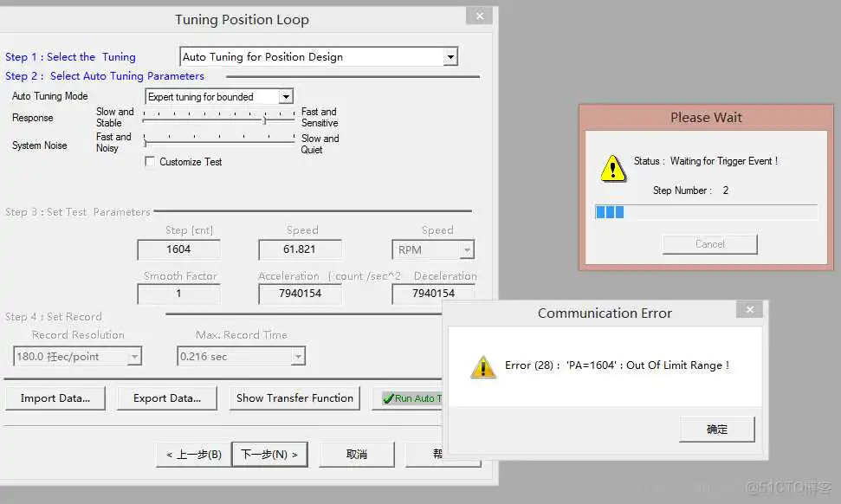Click the 下一步(N) next button

269,454
